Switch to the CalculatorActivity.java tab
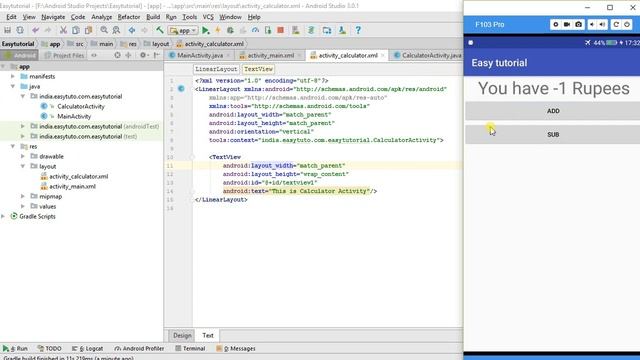Viewport: 640px width, 360px height. click(428, 55)
